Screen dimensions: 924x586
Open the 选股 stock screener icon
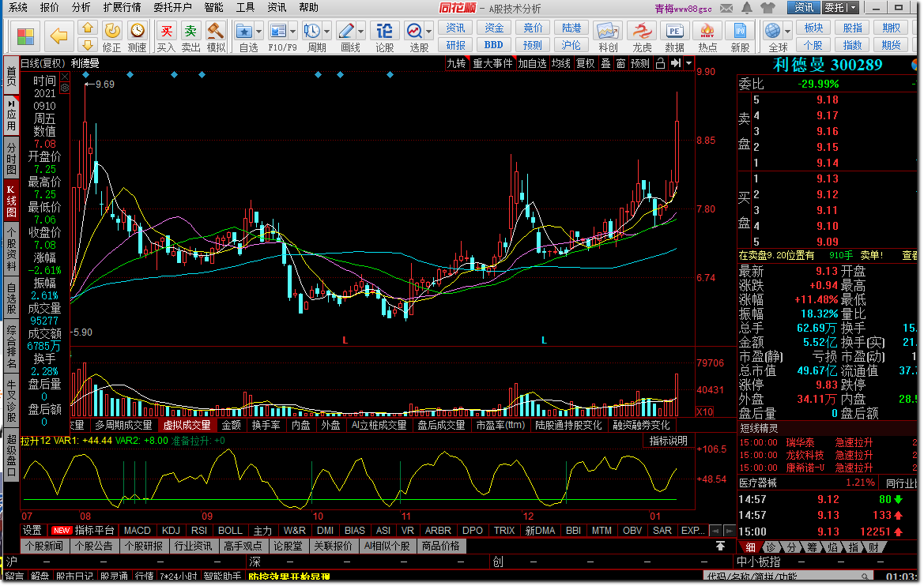414,31
